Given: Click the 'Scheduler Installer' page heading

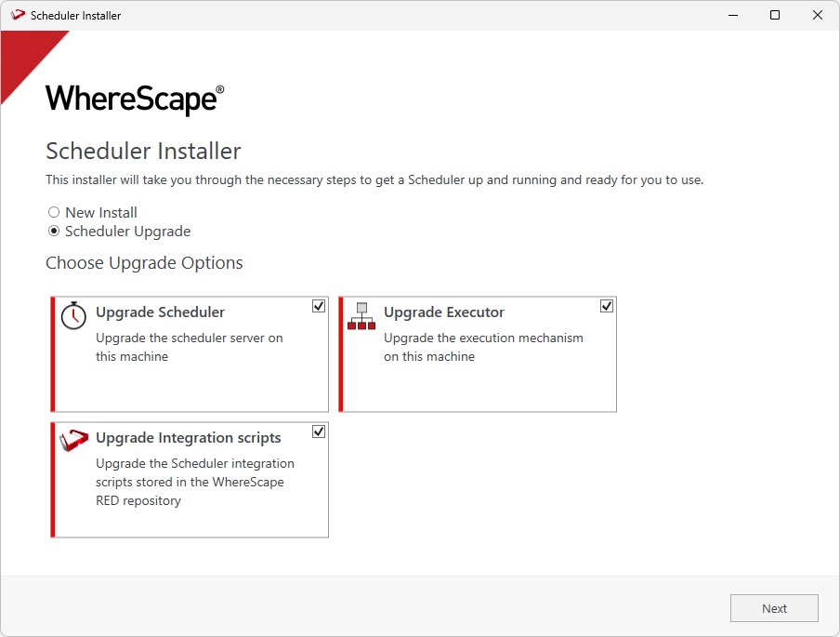Looking at the screenshot, I should tap(143, 151).
